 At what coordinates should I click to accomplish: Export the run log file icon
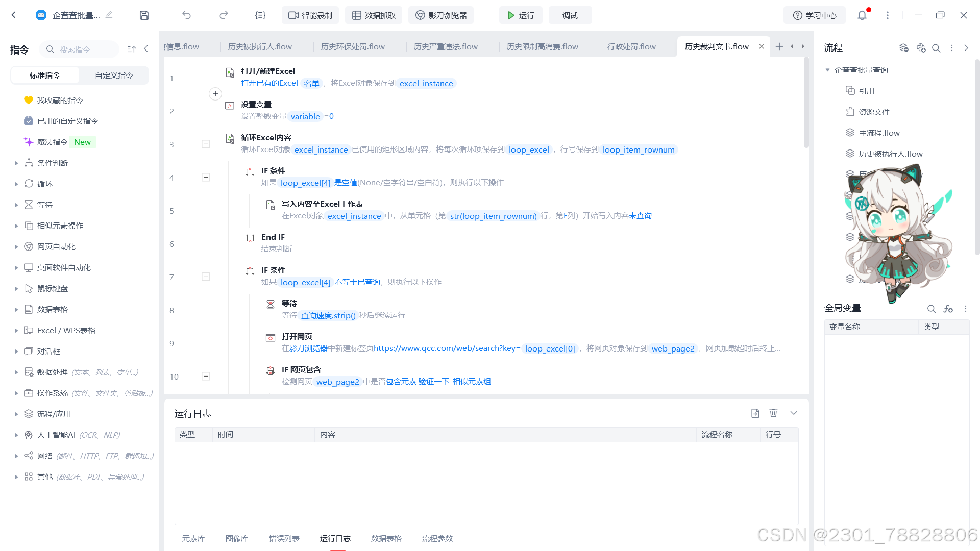point(755,413)
